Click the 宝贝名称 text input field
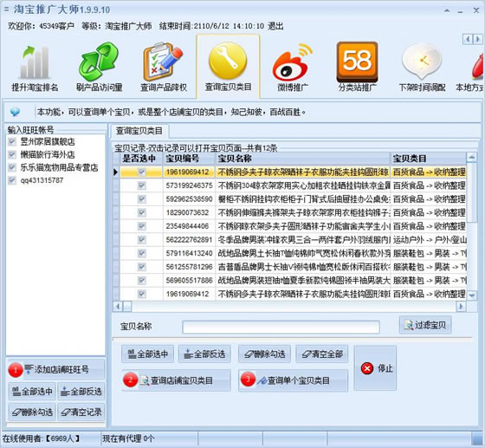 tap(281, 327)
